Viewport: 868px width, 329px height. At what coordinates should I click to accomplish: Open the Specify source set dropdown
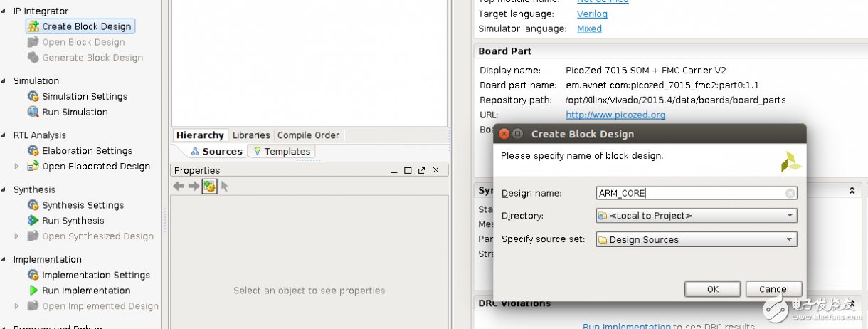(790, 240)
